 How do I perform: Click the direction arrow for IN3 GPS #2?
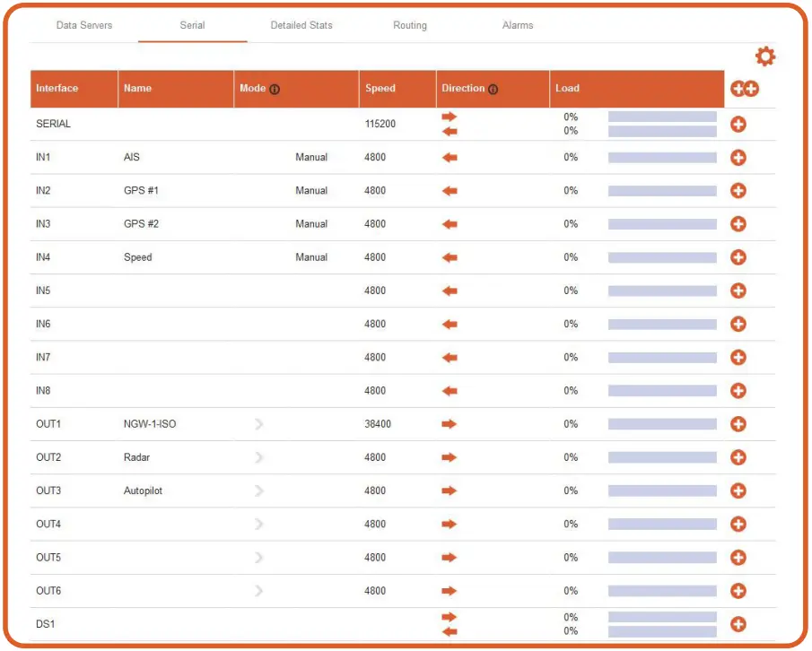pyautogui.click(x=450, y=224)
